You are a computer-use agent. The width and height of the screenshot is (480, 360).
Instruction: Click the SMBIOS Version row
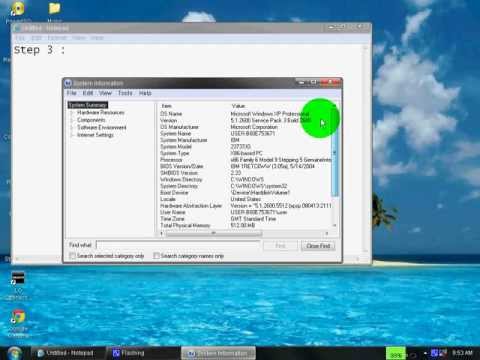point(245,173)
